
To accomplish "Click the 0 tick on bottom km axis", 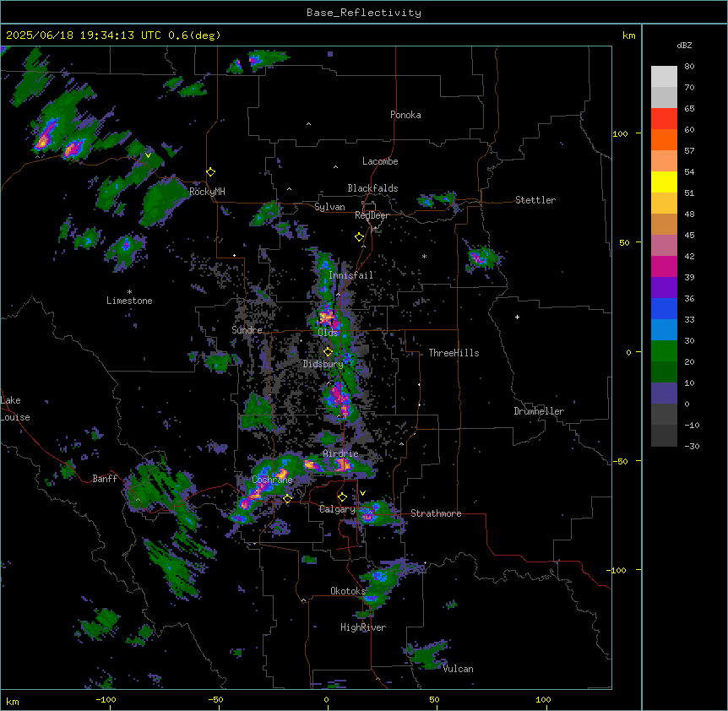I will (326, 699).
